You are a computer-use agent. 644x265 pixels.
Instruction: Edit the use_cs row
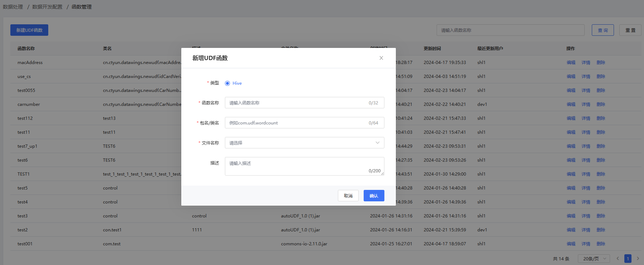pyautogui.click(x=571, y=77)
